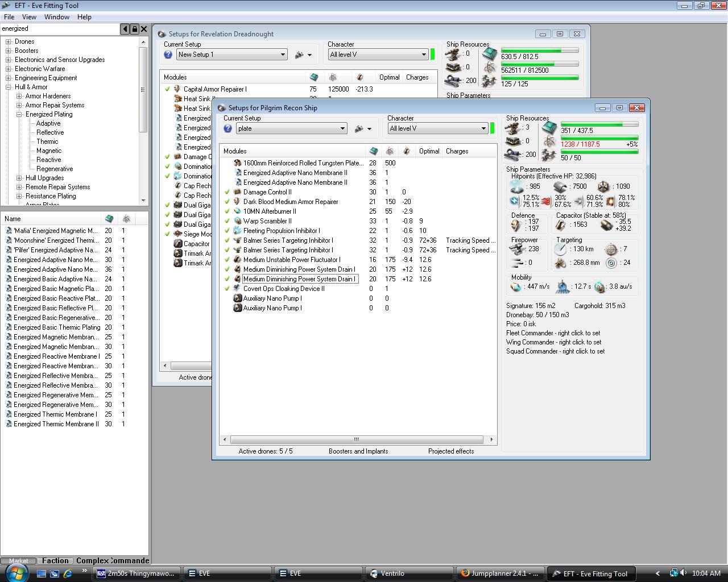Open the Window menu
The width and height of the screenshot is (728, 582).
click(x=57, y=17)
